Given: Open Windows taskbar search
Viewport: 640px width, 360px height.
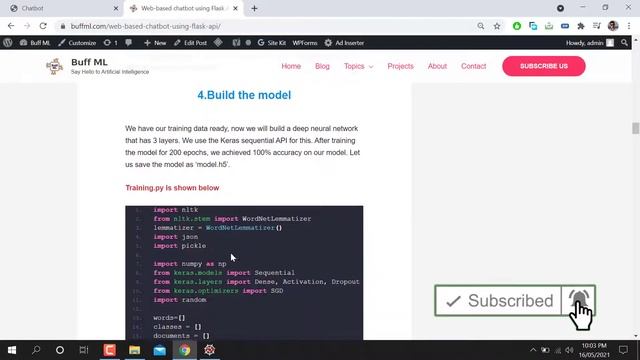Looking at the screenshot, I should click(36, 350).
